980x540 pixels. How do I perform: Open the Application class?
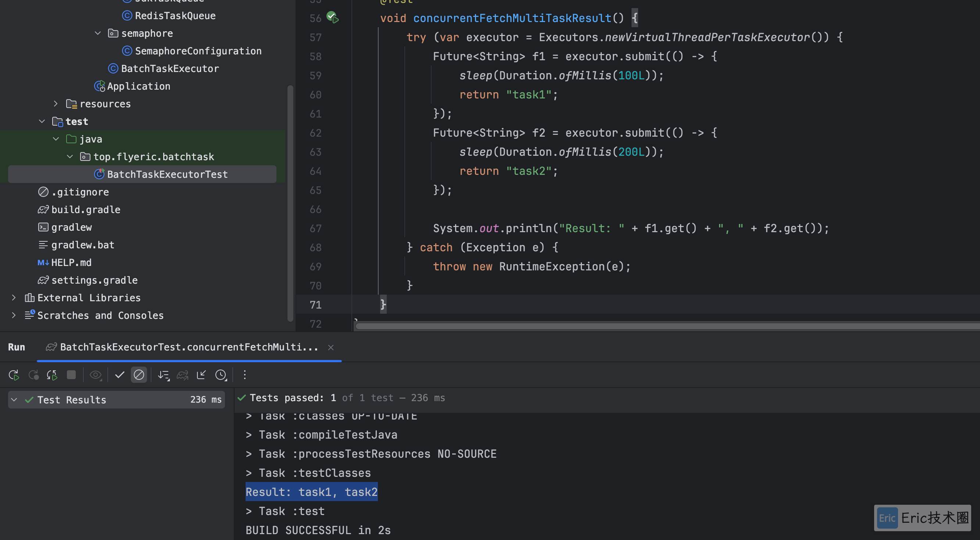(x=139, y=86)
